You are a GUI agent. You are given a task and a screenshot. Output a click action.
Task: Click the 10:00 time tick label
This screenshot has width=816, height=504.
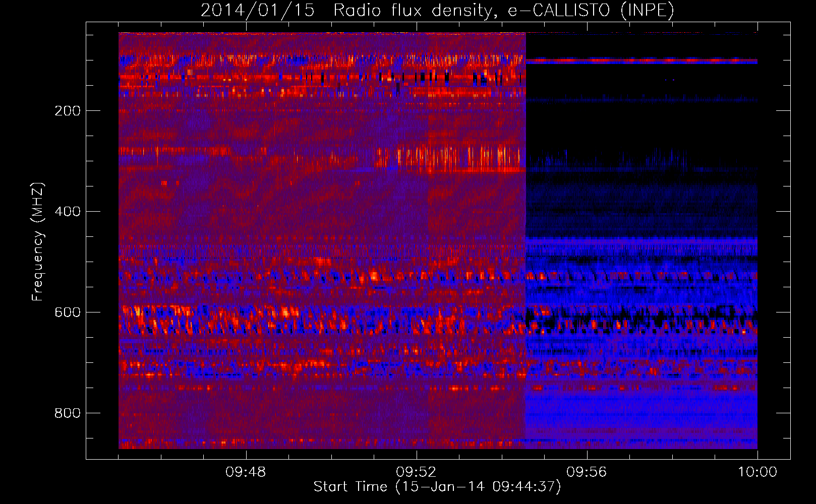pyautogui.click(x=757, y=472)
